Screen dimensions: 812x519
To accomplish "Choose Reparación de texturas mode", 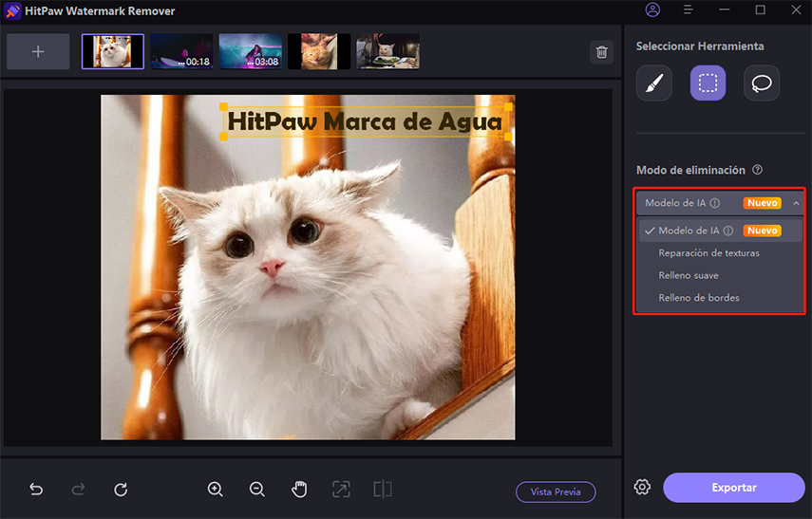I will click(x=708, y=253).
